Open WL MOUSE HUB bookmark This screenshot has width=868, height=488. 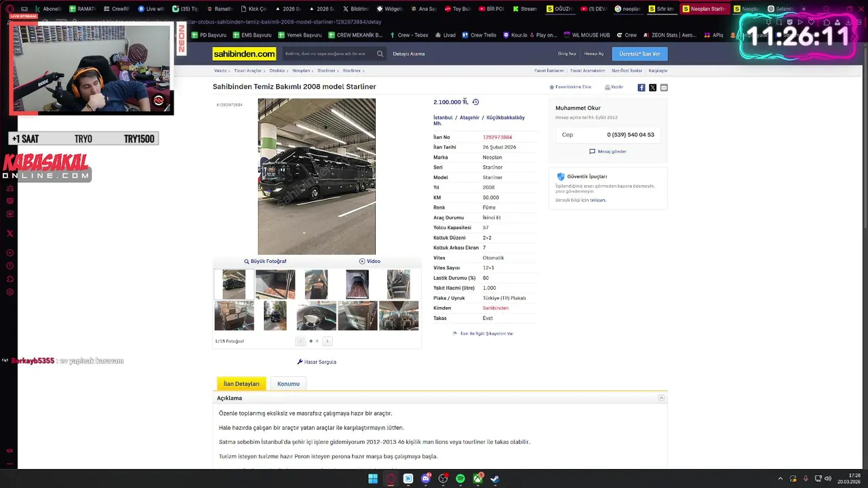tap(587, 35)
